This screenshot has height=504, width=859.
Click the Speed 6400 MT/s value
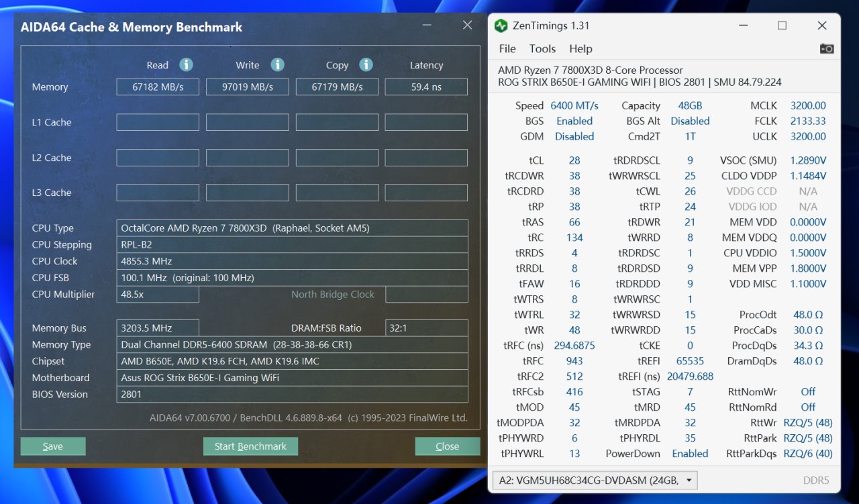tap(574, 105)
